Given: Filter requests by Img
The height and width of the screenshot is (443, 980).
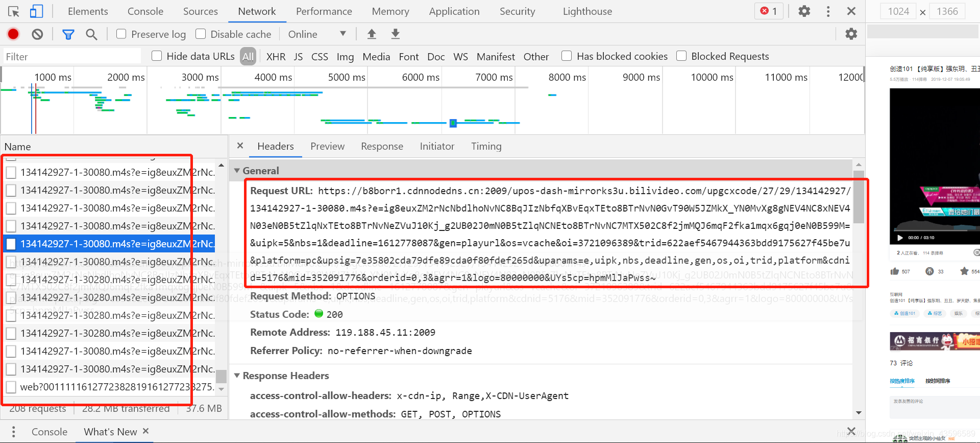Looking at the screenshot, I should [345, 56].
